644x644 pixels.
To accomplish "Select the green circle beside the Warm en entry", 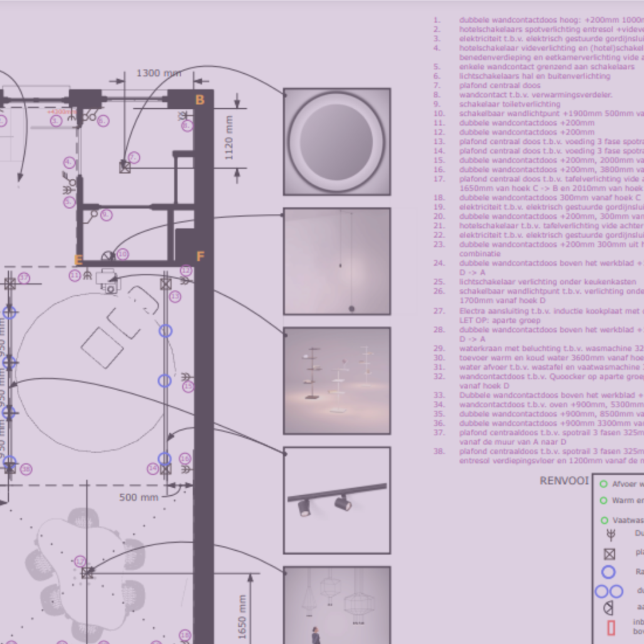I will pos(603,500).
